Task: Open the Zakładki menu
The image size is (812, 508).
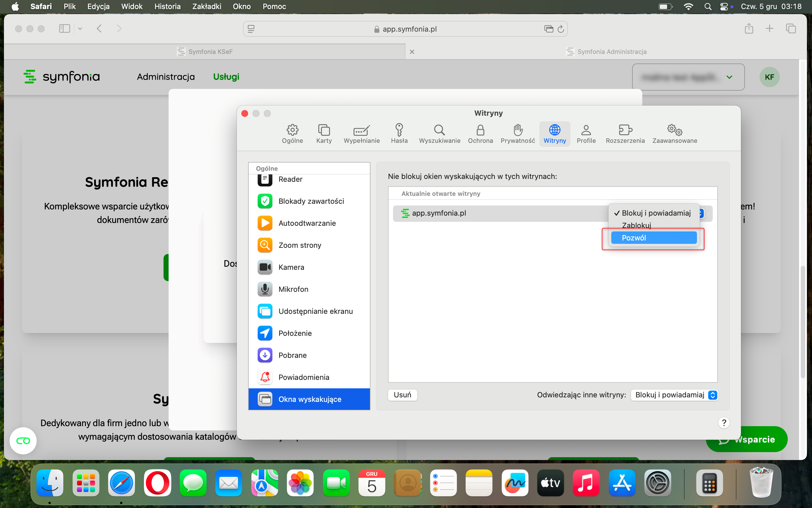Action: point(207,6)
